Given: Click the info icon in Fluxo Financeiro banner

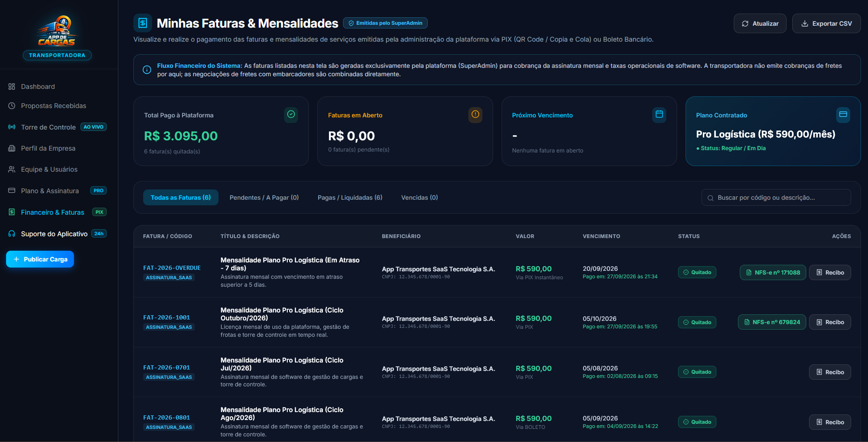Looking at the screenshot, I should tap(147, 70).
